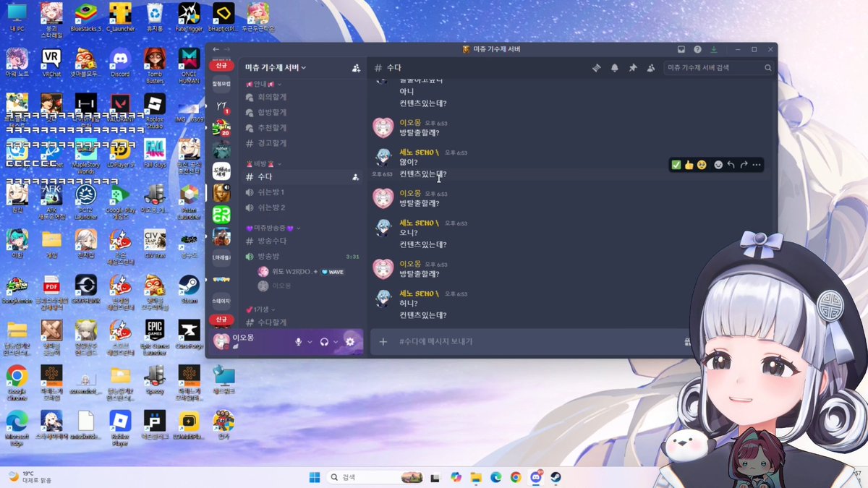The width and height of the screenshot is (868, 488).
Task: Click the green update download icon
Action: [x=714, y=49]
